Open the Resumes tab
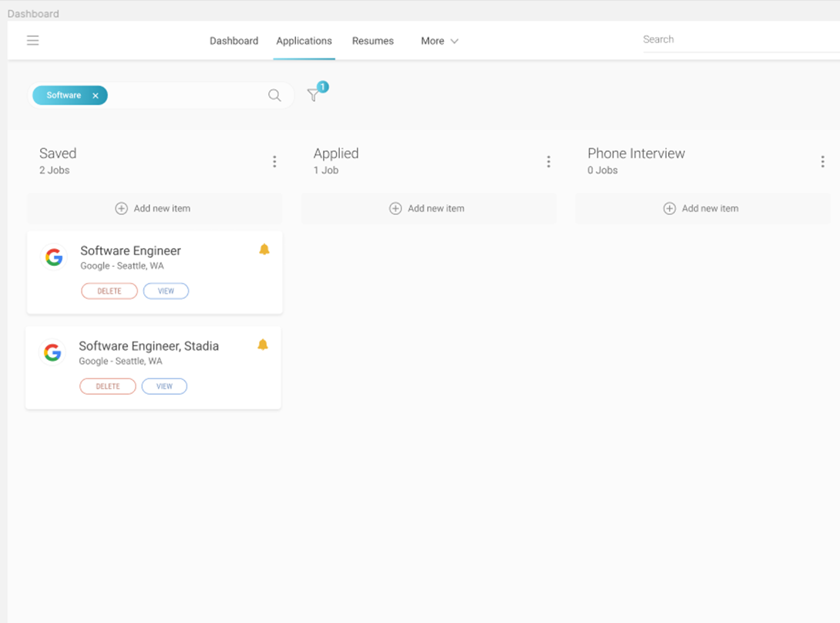 (x=373, y=41)
